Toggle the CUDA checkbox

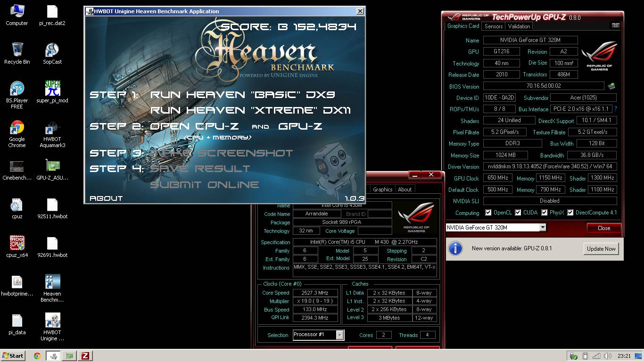click(518, 213)
